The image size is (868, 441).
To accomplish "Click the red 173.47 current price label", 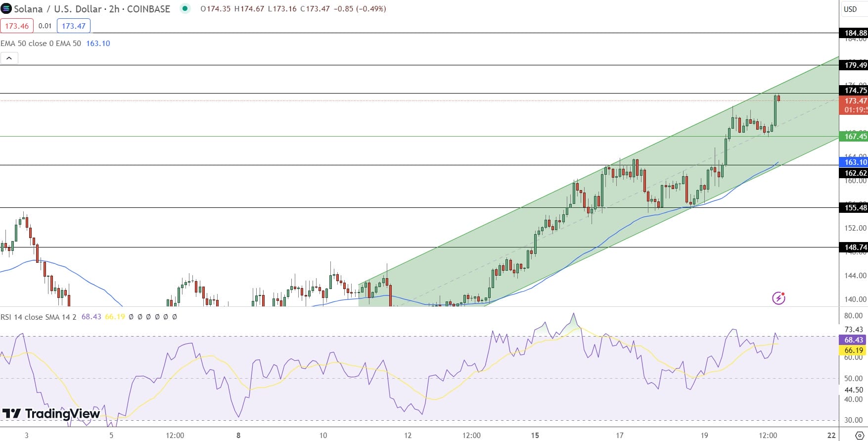I will pos(854,101).
